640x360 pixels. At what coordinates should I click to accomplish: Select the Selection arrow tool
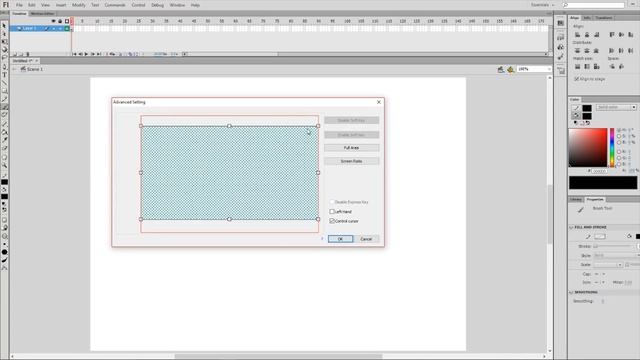tap(4, 25)
